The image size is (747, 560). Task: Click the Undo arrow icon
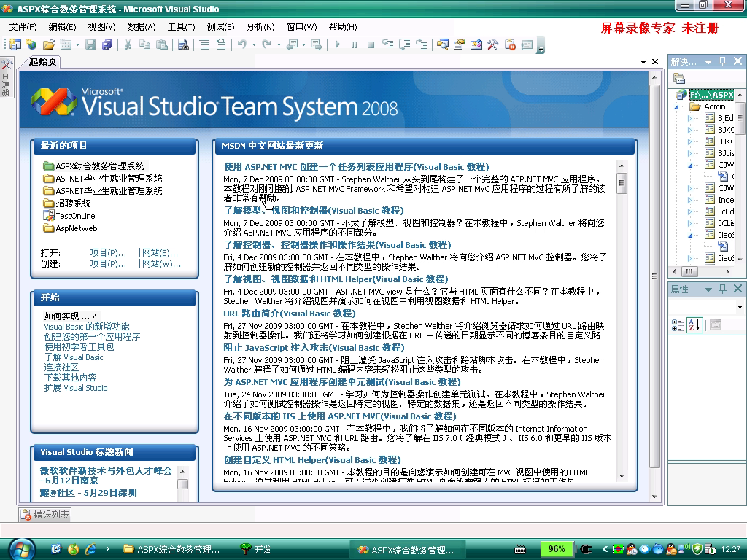[x=242, y=44]
